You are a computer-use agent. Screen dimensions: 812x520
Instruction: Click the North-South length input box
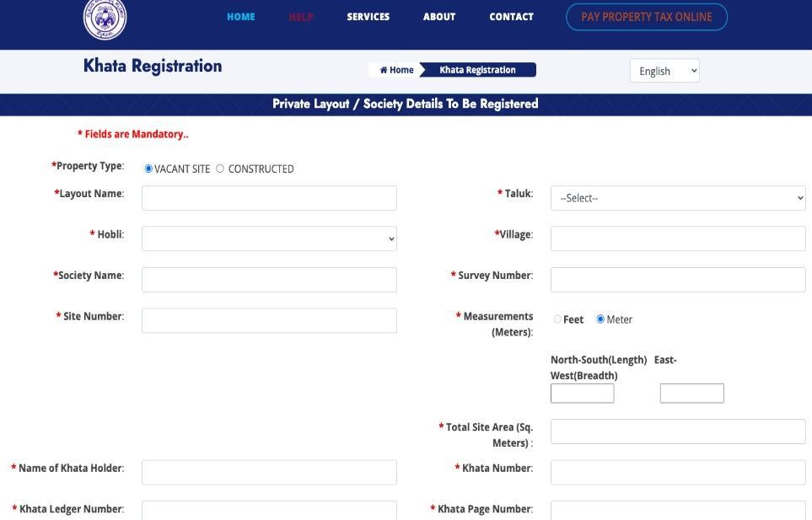[582, 394]
